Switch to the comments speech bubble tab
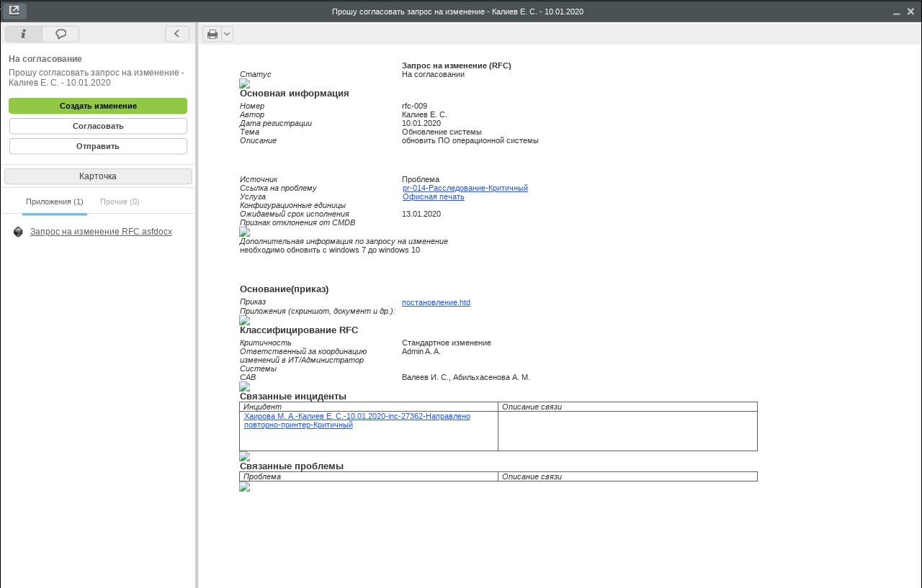The image size is (922, 588). coord(61,34)
